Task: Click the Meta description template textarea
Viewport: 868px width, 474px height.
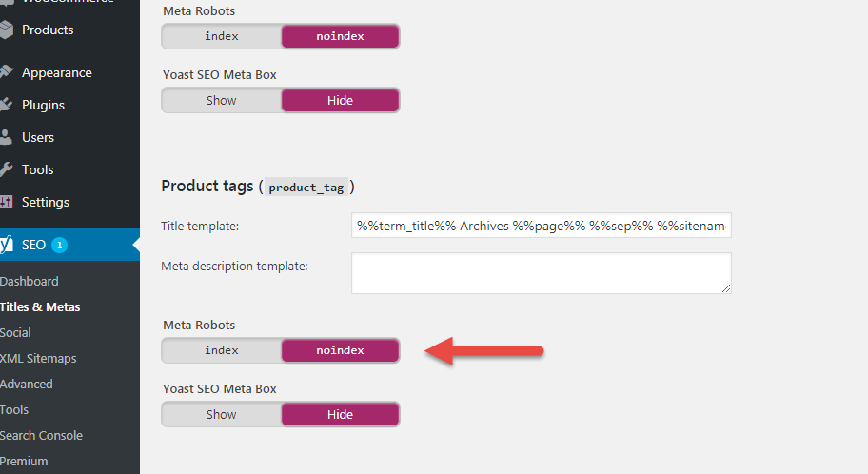Action: pyautogui.click(x=542, y=273)
